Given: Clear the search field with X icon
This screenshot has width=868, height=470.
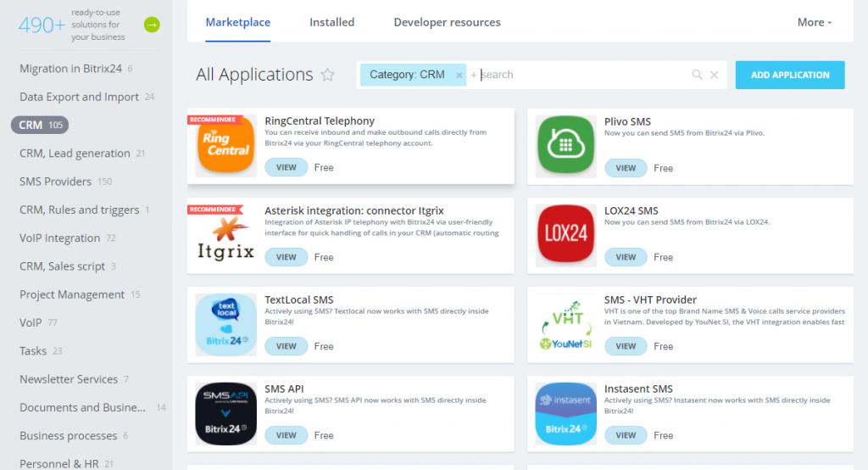Looking at the screenshot, I should click(714, 75).
